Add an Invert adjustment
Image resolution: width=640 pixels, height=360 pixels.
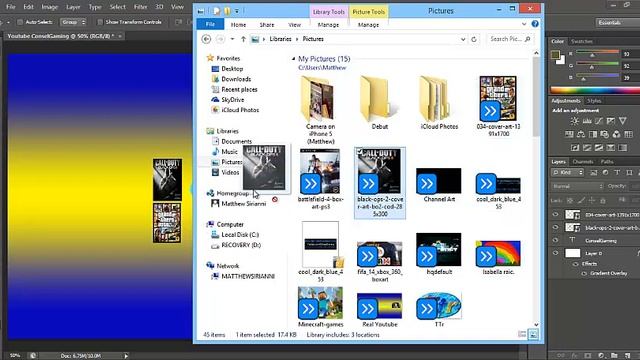pos(575,147)
